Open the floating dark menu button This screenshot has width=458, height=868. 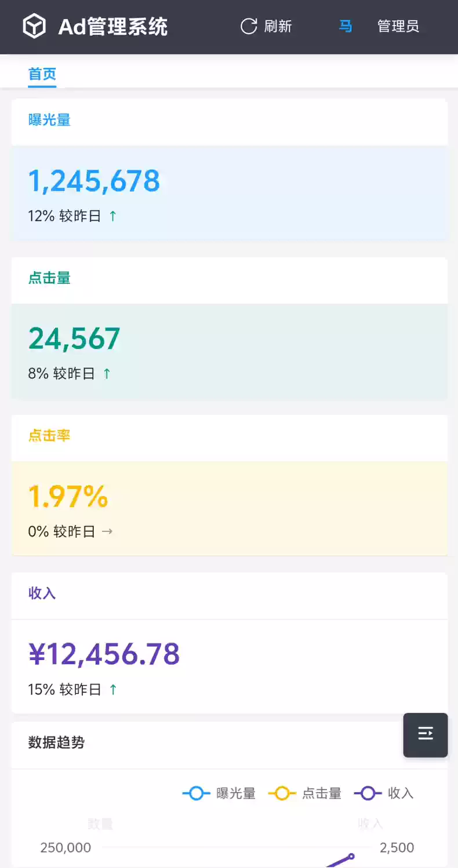[x=426, y=735]
